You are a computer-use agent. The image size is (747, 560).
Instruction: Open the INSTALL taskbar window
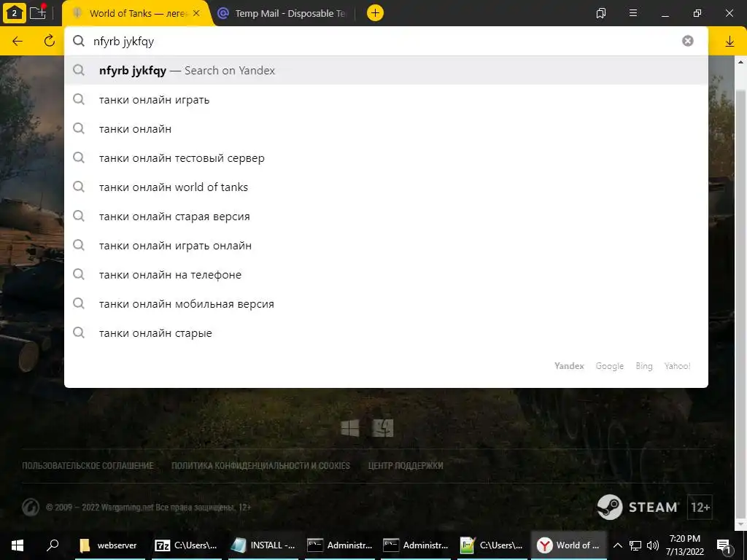click(263, 545)
